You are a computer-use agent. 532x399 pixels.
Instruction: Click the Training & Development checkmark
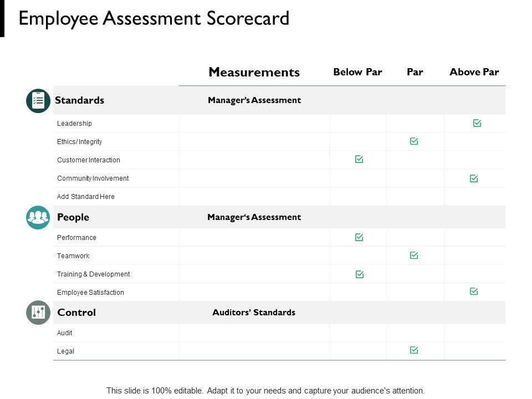360,274
